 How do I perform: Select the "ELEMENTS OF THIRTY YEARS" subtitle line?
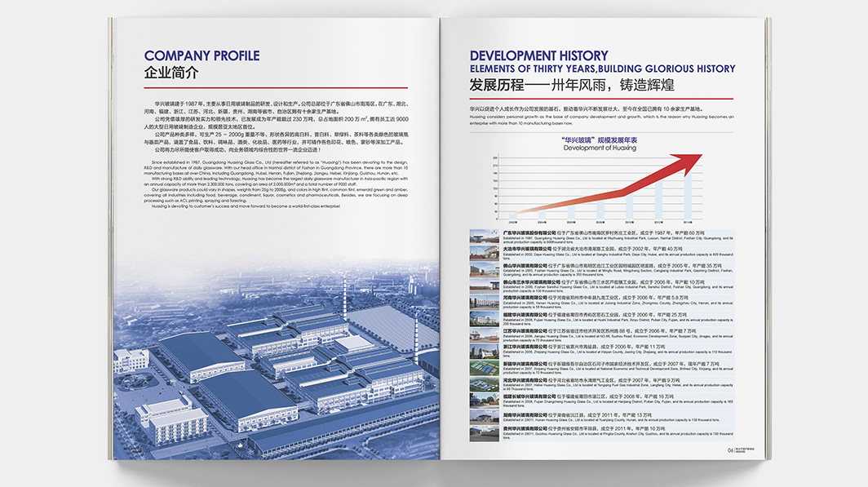pos(602,69)
